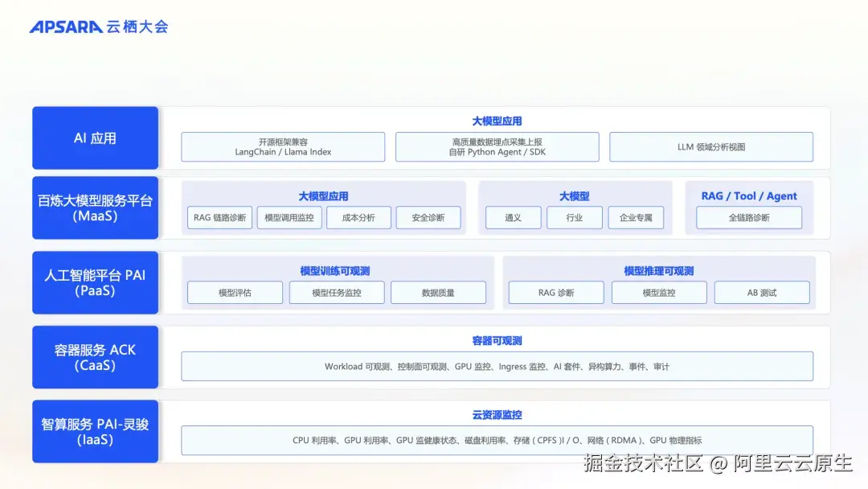Open 模型调用监控 under 大模型应用
Image resolution: width=868 pixels, height=489 pixels.
click(289, 217)
